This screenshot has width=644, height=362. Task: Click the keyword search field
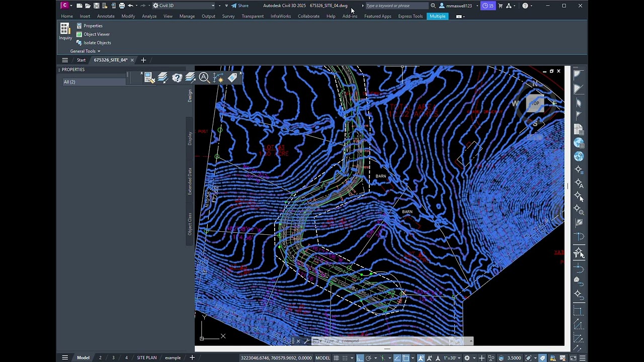pos(396,6)
